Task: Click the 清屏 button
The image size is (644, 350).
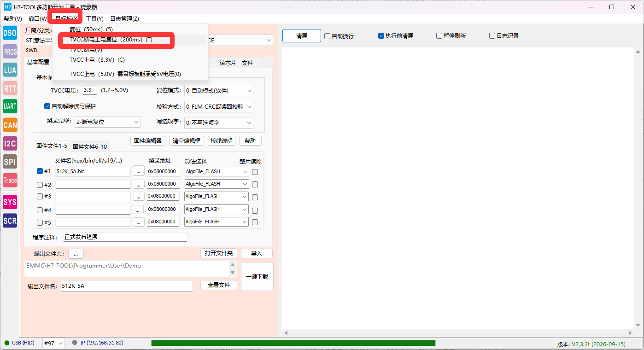Action: [302, 36]
